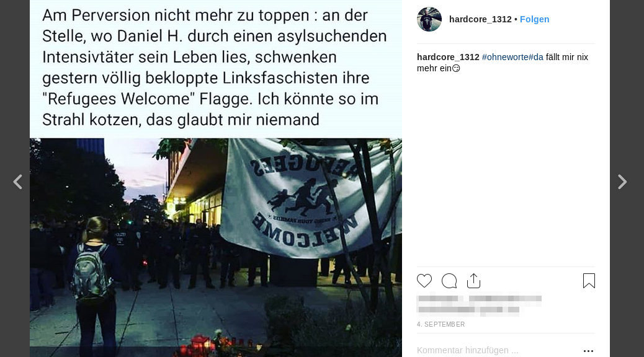The height and width of the screenshot is (357, 644).
Task: Share the post using the share icon
Action: (x=473, y=281)
